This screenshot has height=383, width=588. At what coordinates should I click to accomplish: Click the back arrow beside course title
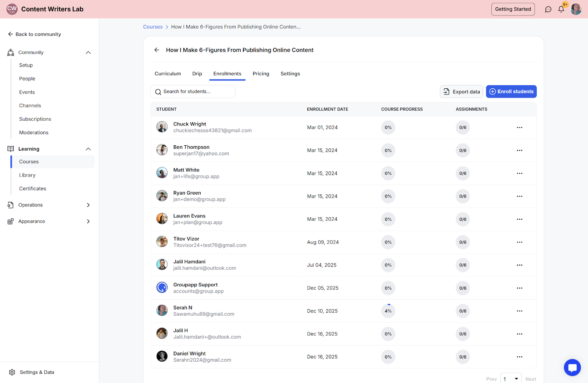click(157, 50)
